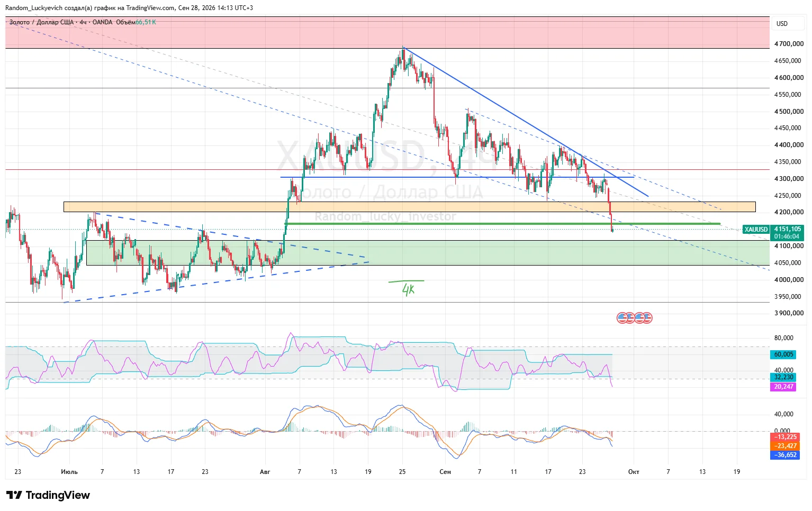Click the current price label 4151,105
Screen dimensions: 812x511
pyautogui.click(x=788, y=229)
